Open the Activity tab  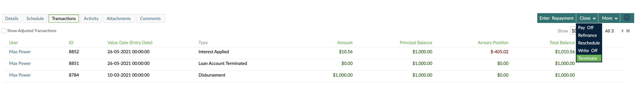point(91,18)
